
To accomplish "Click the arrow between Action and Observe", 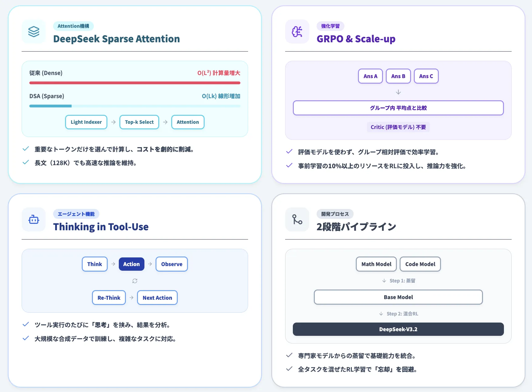I will pyautogui.click(x=150, y=264).
